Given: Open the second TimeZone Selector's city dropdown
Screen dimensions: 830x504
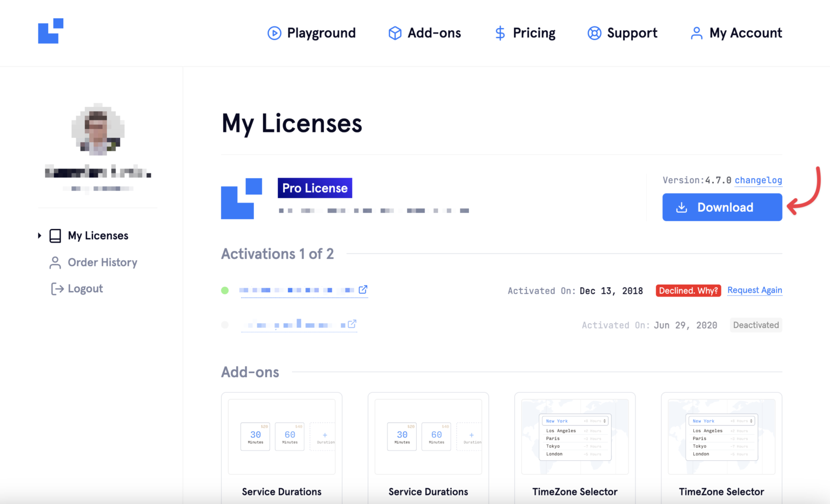Looking at the screenshot, I should 721,420.
